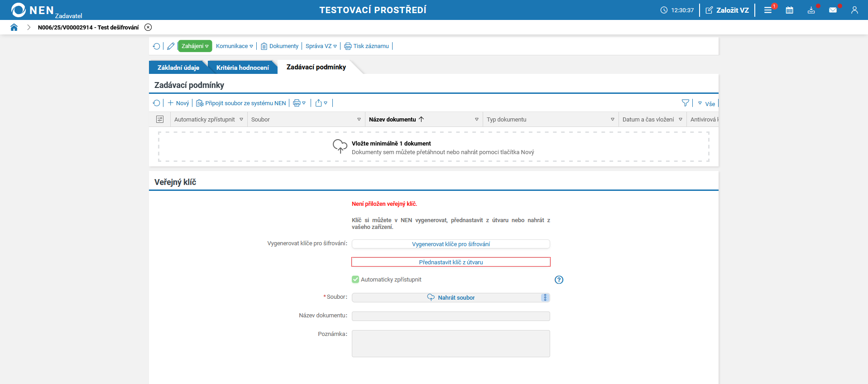
Task: Click the blue help question mark icon
Action: [x=559, y=280]
